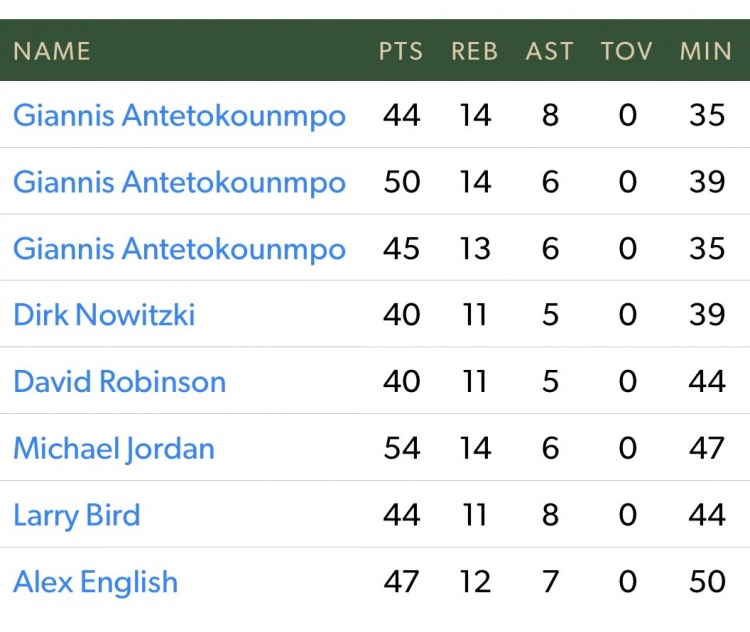Sort the table by the NAME column header

[52, 51]
